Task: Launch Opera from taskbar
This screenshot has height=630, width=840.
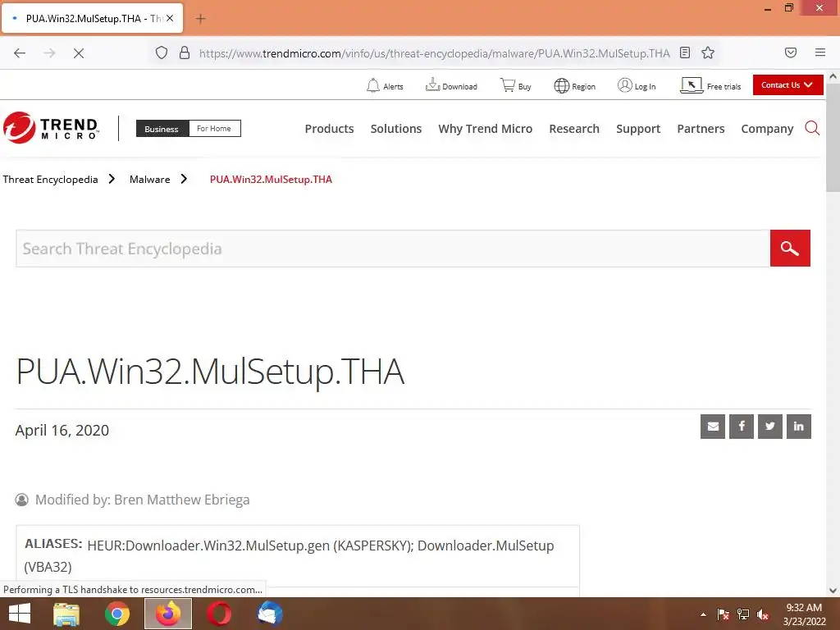Action: [x=219, y=614]
